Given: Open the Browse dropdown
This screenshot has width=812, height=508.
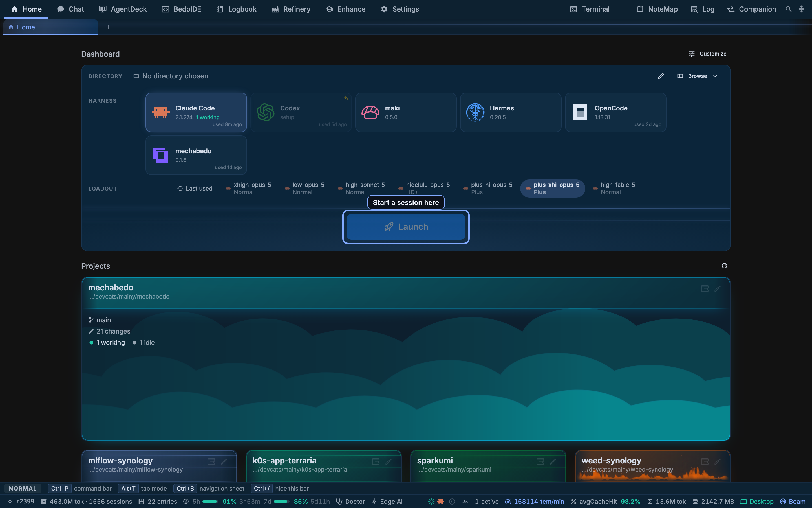Looking at the screenshot, I should pyautogui.click(x=697, y=76).
